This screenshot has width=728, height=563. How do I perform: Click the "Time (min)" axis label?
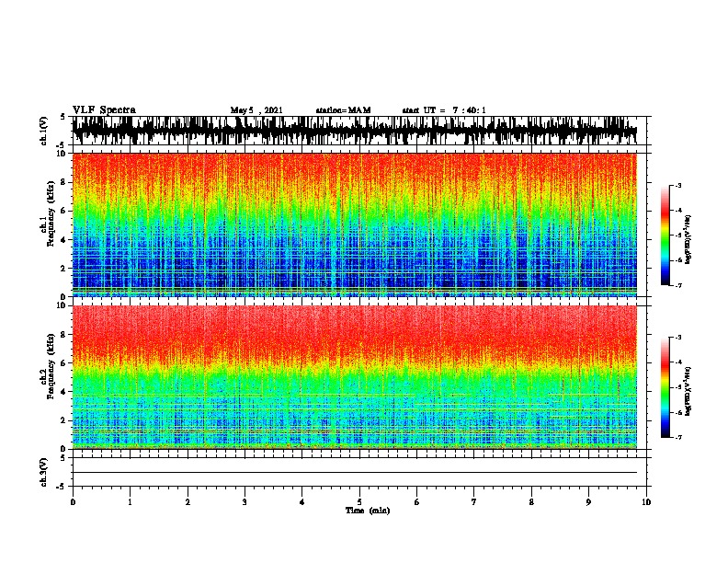pos(368,511)
